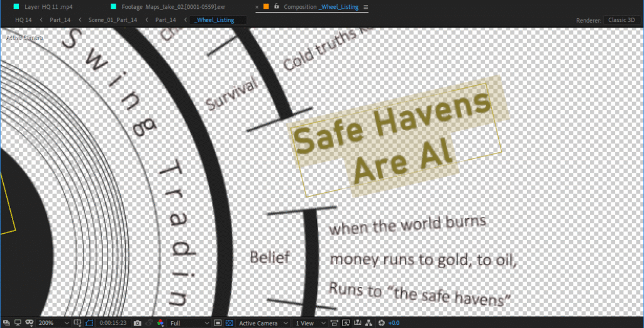Click the +0.0 exposure value
Viewport: 644px width, 328px height.
pyautogui.click(x=394, y=323)
